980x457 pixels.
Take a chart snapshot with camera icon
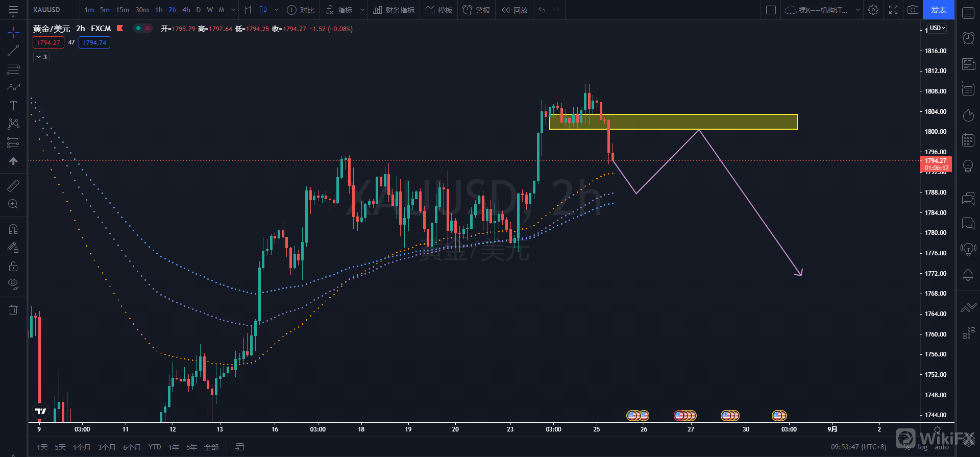point(913,10)
